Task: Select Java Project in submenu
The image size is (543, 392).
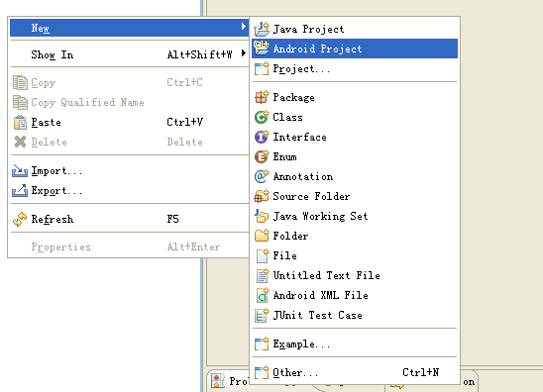Action: click(x=355, y=29)
